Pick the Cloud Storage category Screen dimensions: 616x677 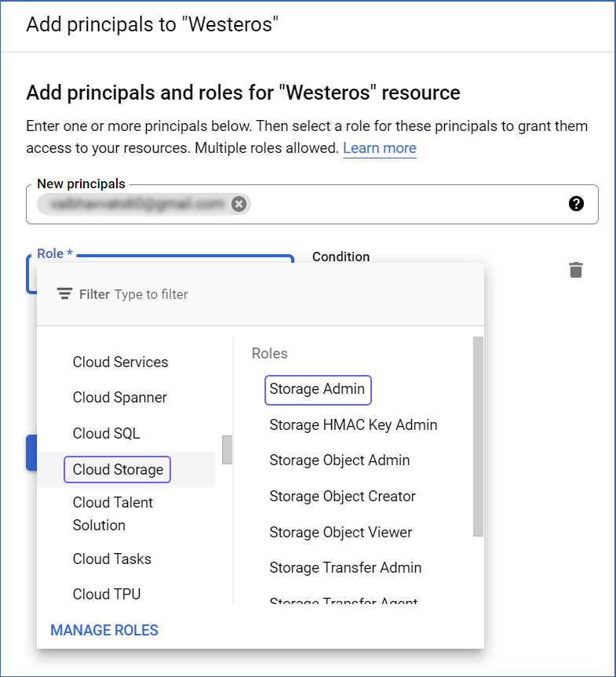pos(118,469)
